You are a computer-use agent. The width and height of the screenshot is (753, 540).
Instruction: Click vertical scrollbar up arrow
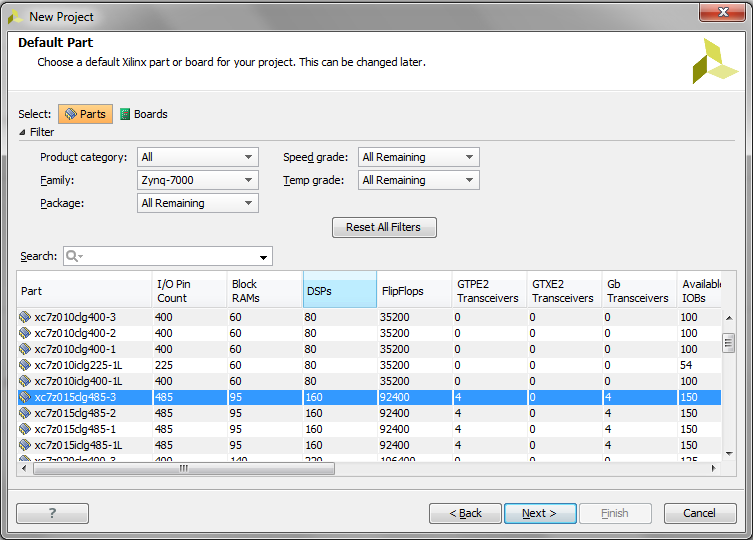coord(729,318)
